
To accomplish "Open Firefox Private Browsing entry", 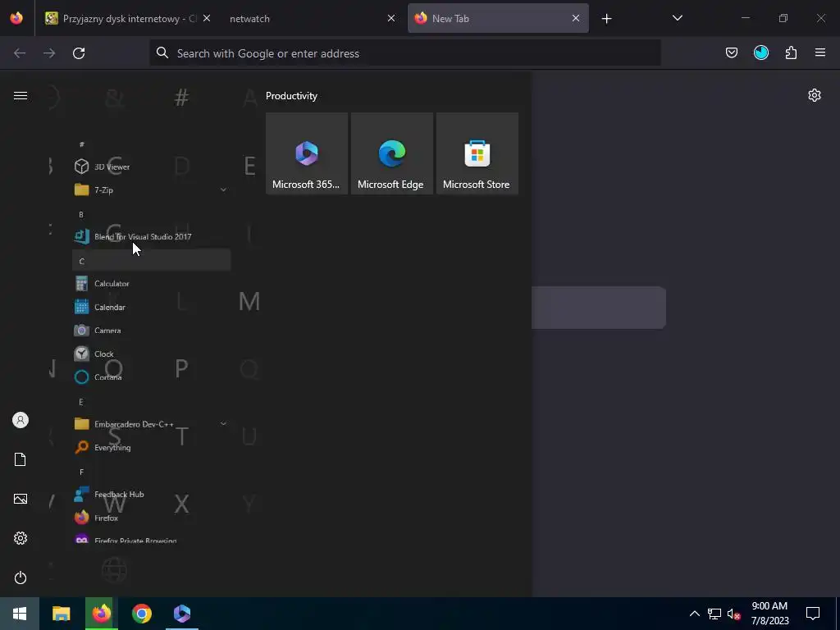I will tap(151, 538).
